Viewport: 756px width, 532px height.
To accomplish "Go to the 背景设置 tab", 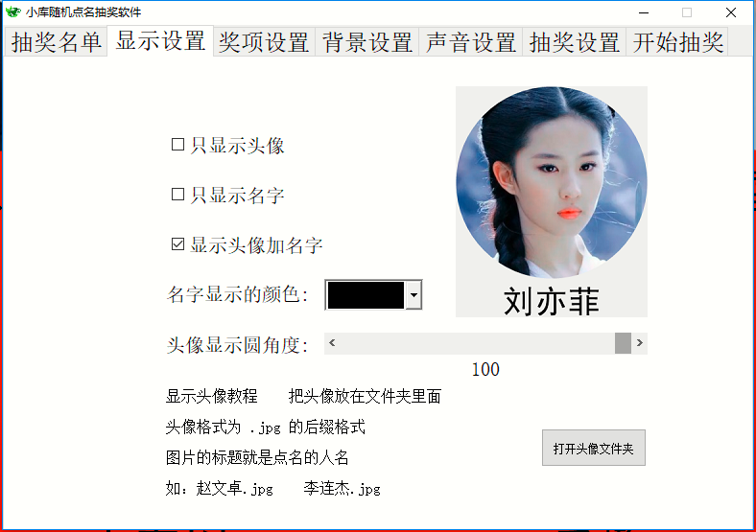I will click(x=367, y=42).
